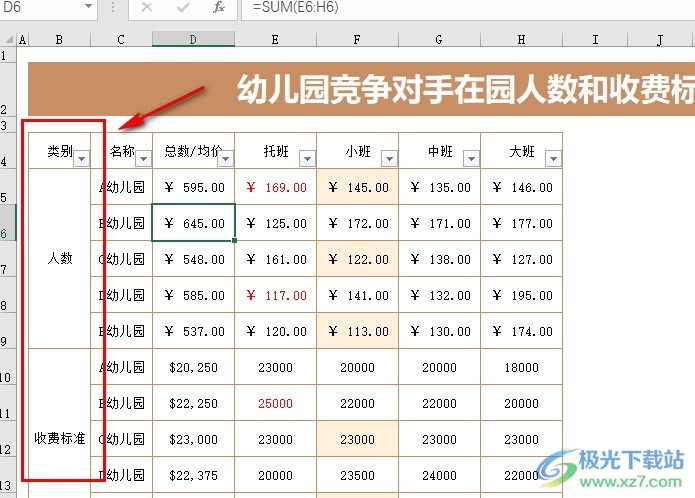Image resolution: width=695 pixels, height=498 pixels.
Task: Open the 名称 filter dropdown
Action: coord(144,158)
